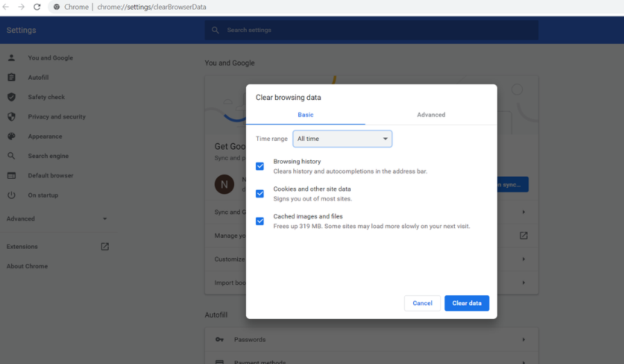The image size is (624, 364).
Task: Switch to the Basic tab
Action: click(x=305, y=114)
